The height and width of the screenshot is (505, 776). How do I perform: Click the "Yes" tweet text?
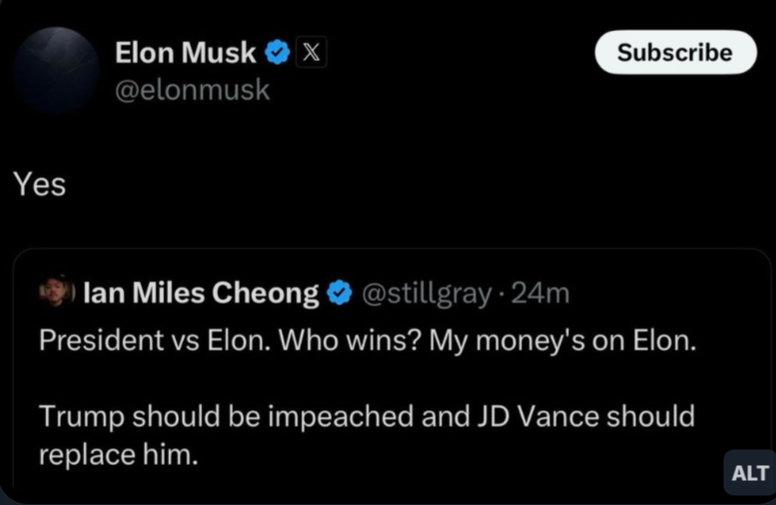(39, 184)
